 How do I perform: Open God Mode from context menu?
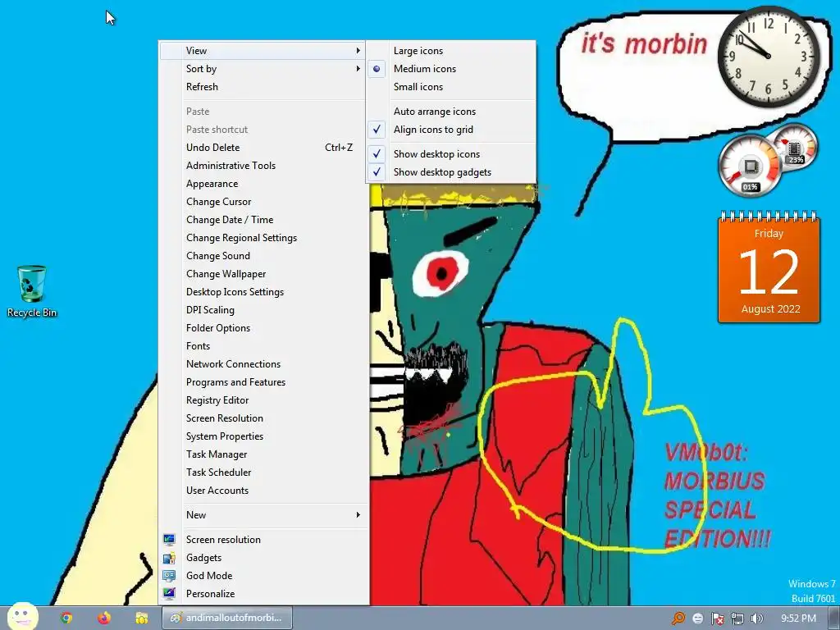tap(262, 576)
